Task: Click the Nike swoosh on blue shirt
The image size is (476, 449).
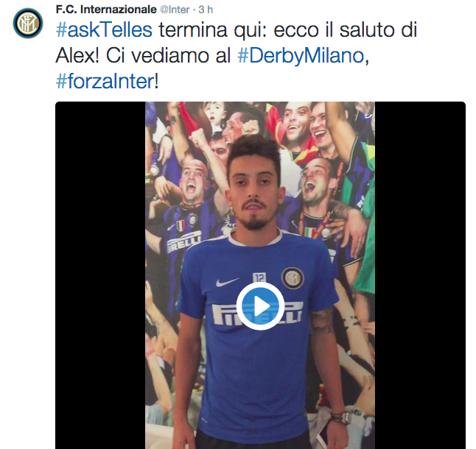Action: (227, 282)
